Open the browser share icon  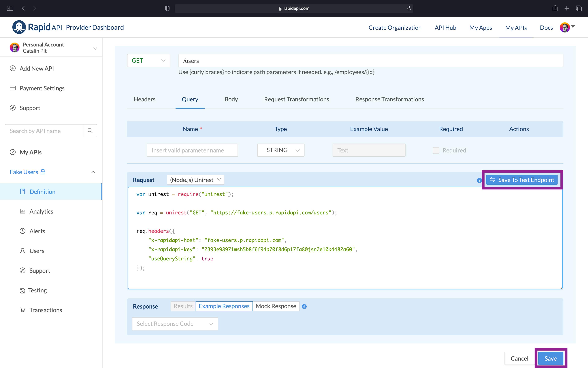coord(555,8)
